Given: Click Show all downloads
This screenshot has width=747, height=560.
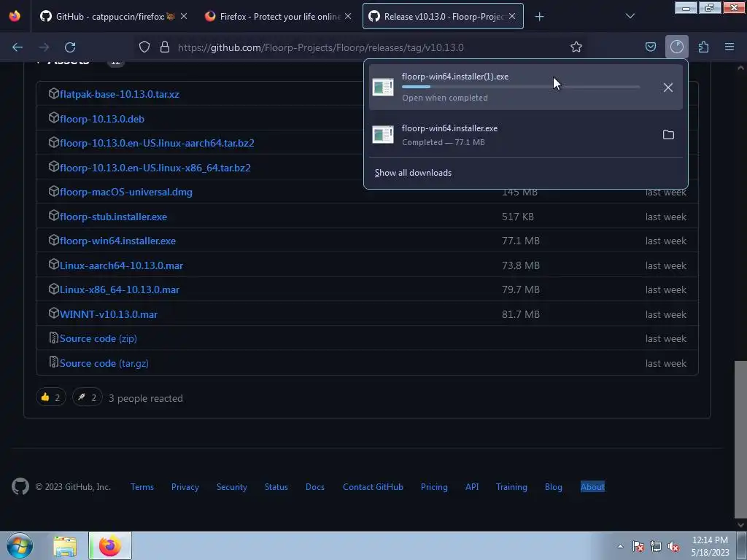Looking at the screenshot, I should point(413,173).
